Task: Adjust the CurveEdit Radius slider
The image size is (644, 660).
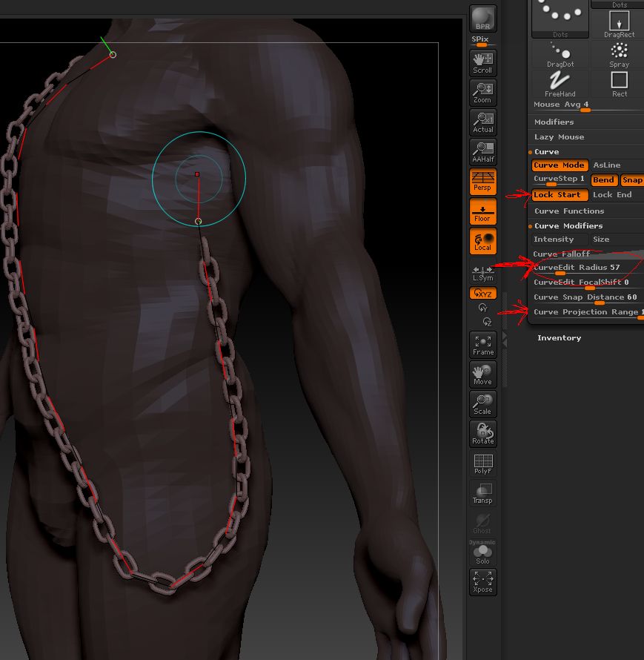Action: click(x=588, y=268)
